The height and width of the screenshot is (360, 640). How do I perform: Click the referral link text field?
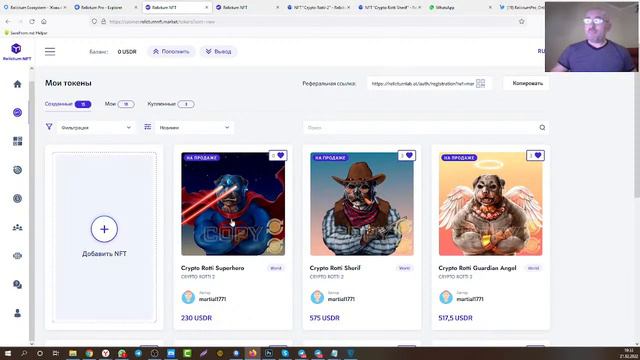click(x=422, y=83)
